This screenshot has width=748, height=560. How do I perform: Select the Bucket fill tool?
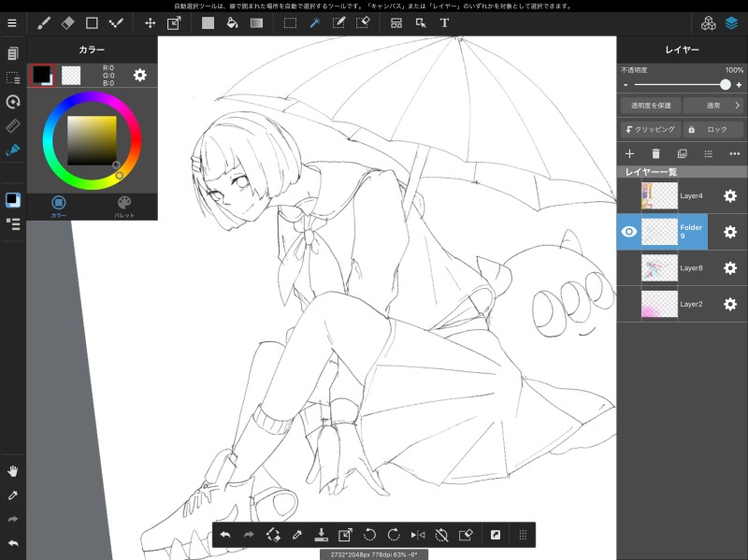[x=232, y=22]
